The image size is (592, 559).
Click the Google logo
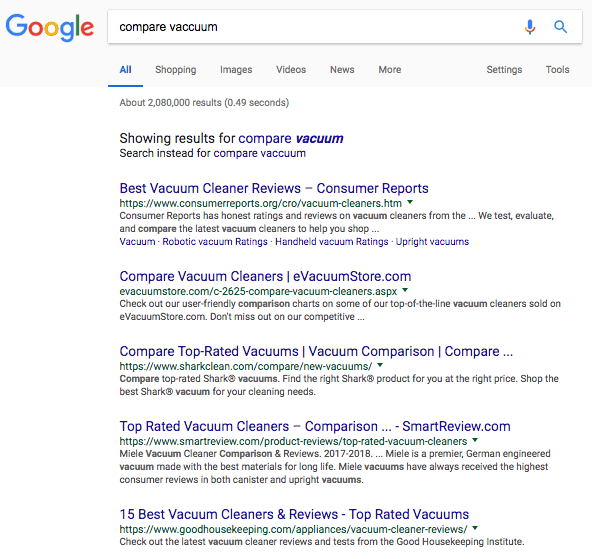(49, 27)
